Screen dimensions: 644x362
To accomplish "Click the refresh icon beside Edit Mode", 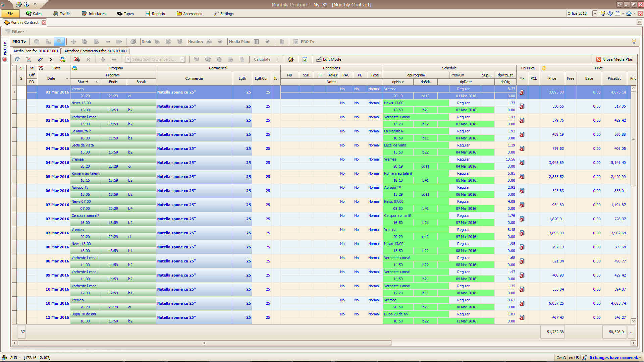I will (305, 59).
